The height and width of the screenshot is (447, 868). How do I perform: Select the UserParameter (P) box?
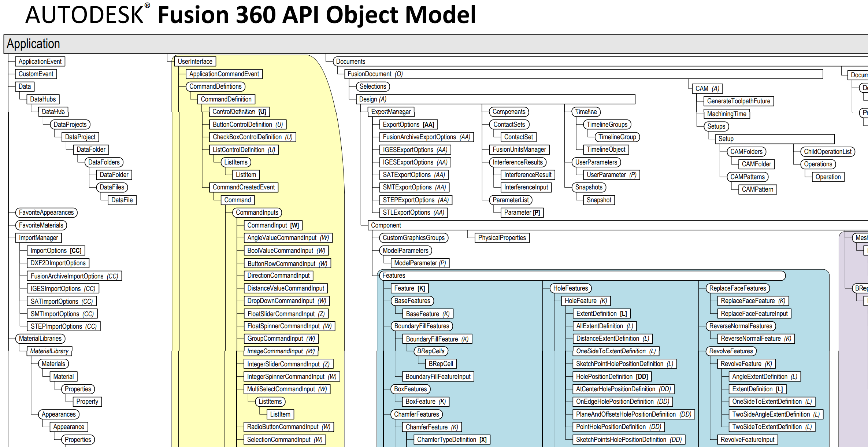pos(611,175)
